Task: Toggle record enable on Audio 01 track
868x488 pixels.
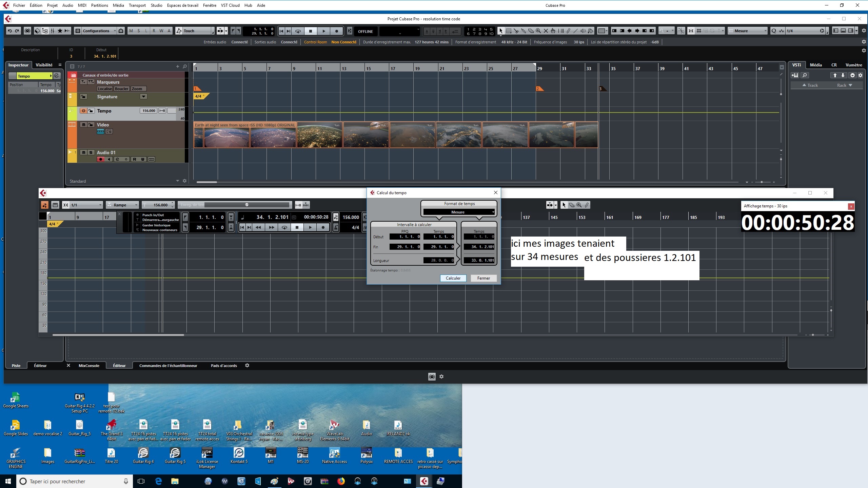Action: coord(101,159)
